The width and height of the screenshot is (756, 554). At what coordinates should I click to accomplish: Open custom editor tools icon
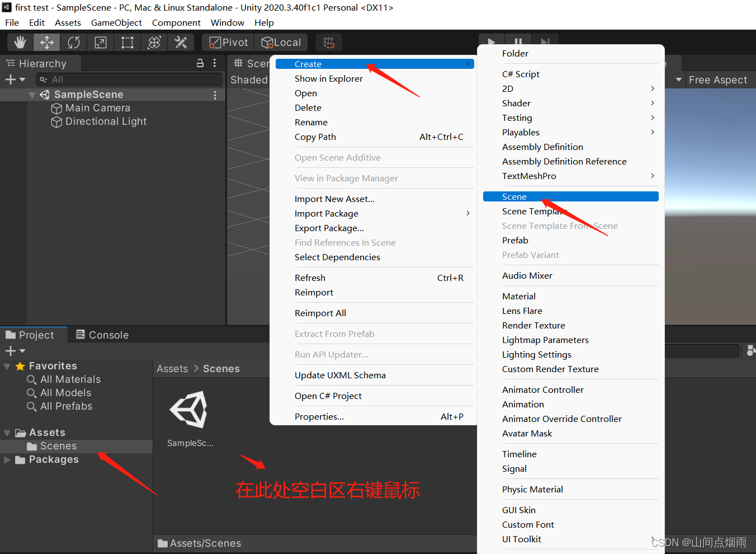181,43
